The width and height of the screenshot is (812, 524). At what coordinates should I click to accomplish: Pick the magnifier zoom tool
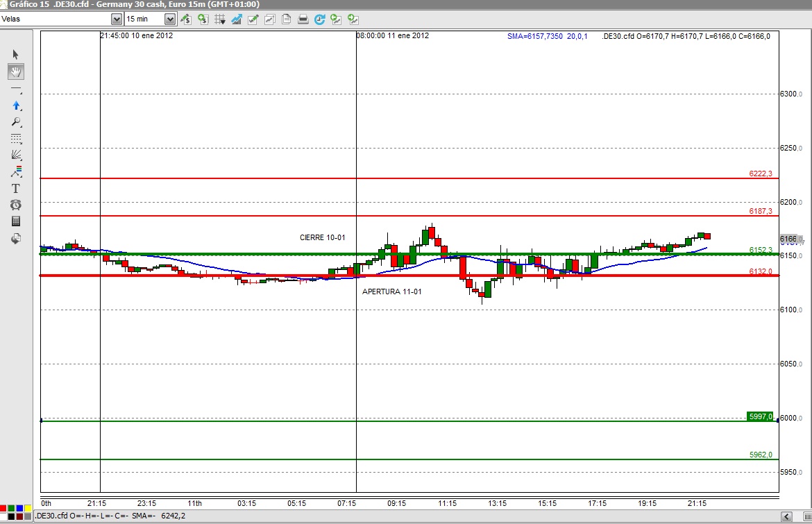click(x=15, y=122)
